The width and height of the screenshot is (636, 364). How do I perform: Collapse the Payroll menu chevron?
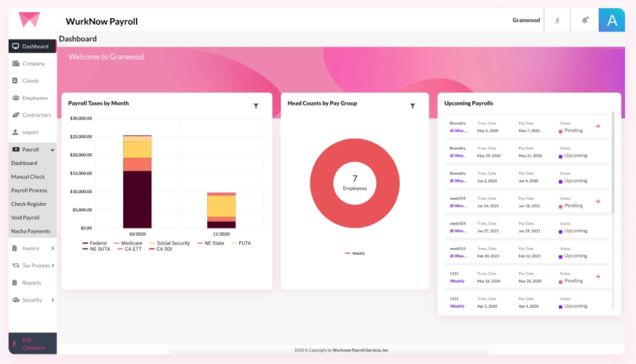[52, 150]
